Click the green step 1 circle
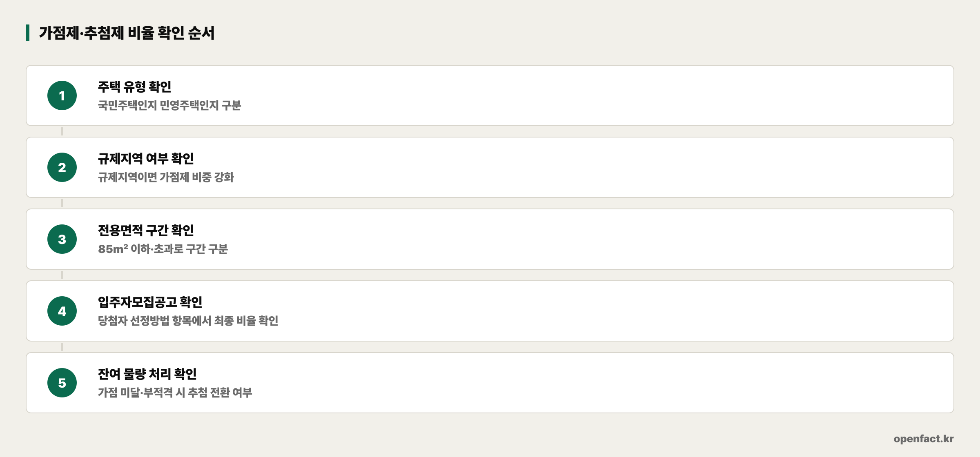Image resolution: width=980 pixels, height=457 pixels. tap(62, 95)
